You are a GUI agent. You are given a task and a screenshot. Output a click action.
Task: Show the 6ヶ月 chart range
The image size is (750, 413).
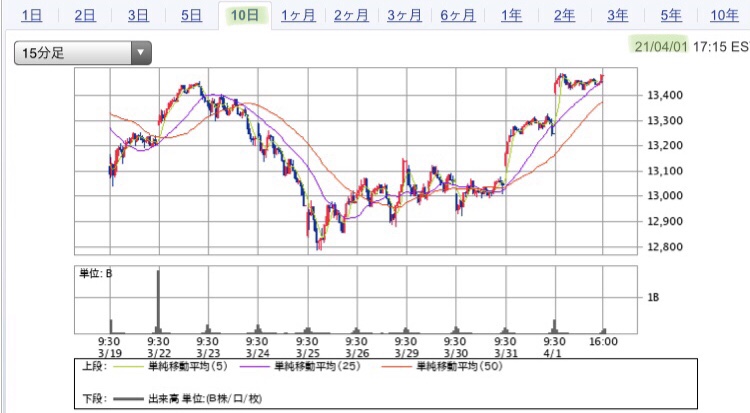[x=458, y=15]
